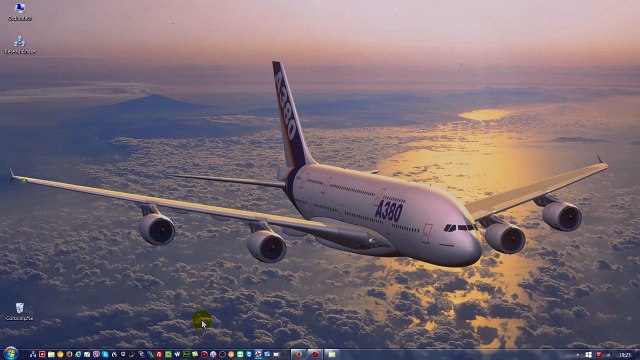Show hidden system tray icons arrow
Image resolution: width=640 pixels, height=360 pixels.
[x=578, y=355]
